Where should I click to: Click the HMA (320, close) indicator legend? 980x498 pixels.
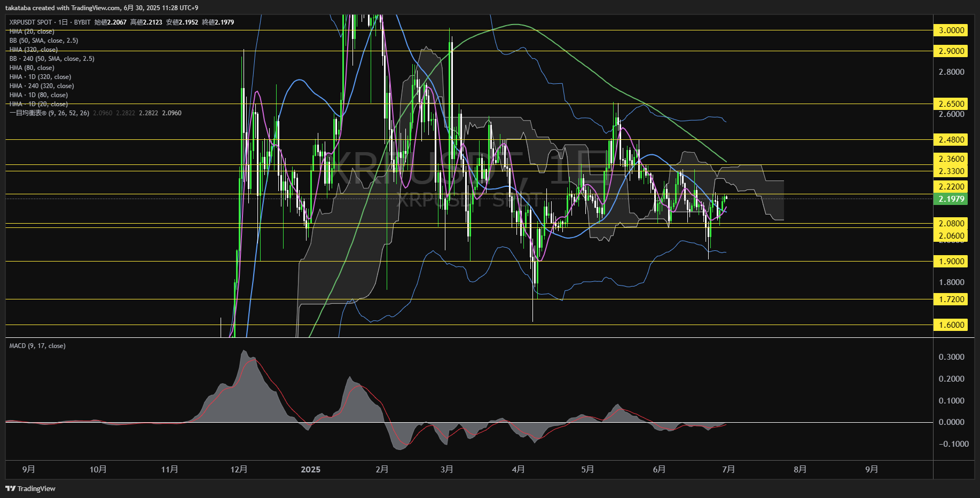click(x=33, y=50)
